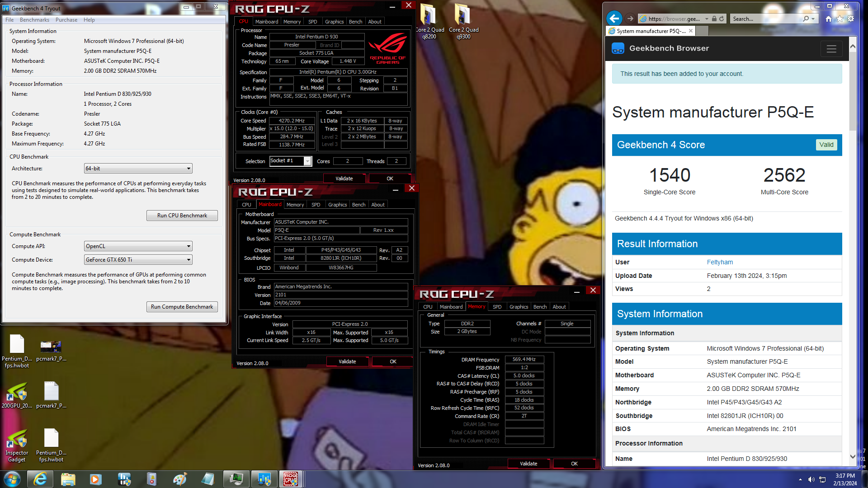Viewport: 868px width, 488px height.
Task: Open Geekbench Benchmarks menu
Action: pyautogui.click(x=34, y=20)
